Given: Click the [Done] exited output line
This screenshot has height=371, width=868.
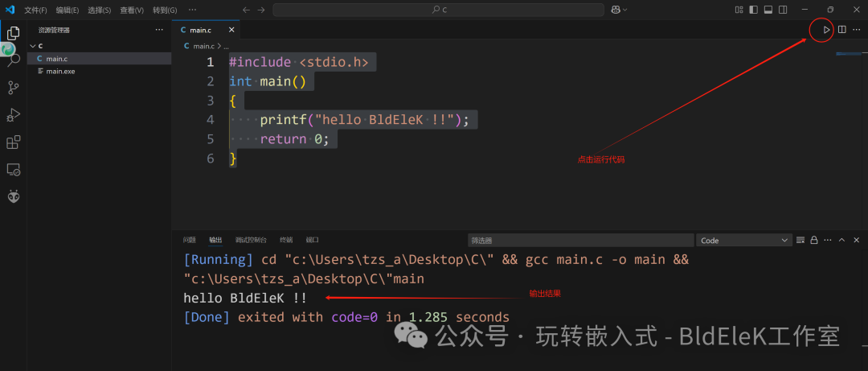Looking at the screenshot, I should click(346, 317).
